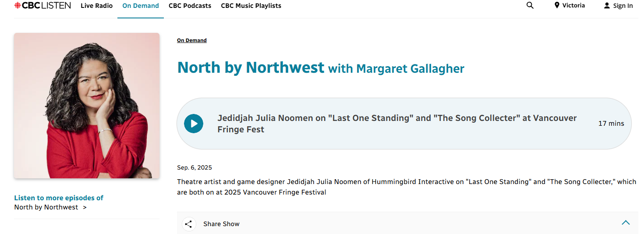Open the Live Radio menu item
The image size is (644, 234).
click(x=96, y=6)
